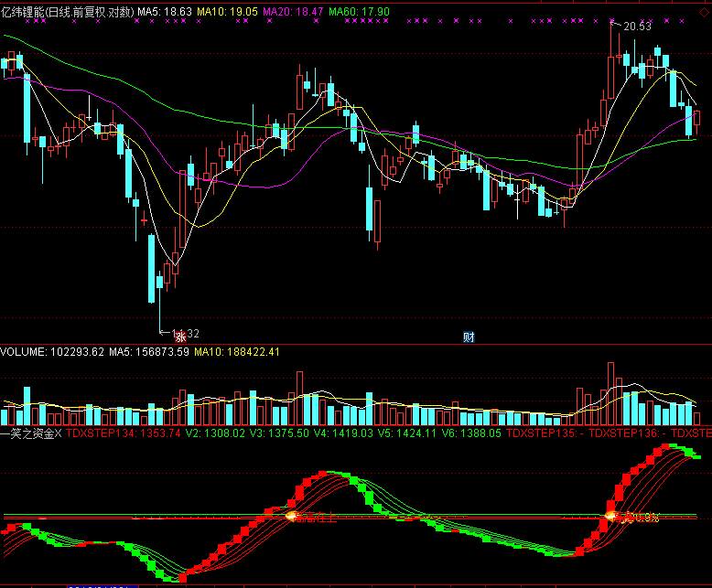
Task: Click the VOLUME: 102293.62 label
Action: (51, 351)
